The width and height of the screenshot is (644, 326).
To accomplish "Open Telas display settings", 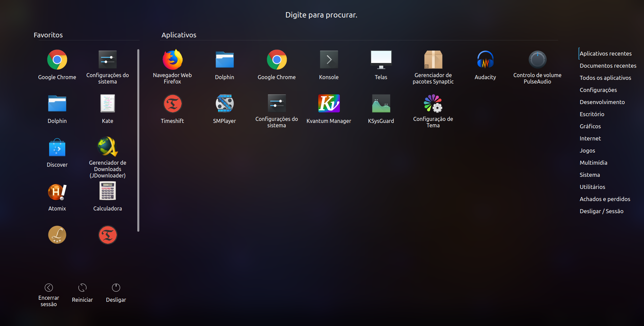I will coord(381,65).
